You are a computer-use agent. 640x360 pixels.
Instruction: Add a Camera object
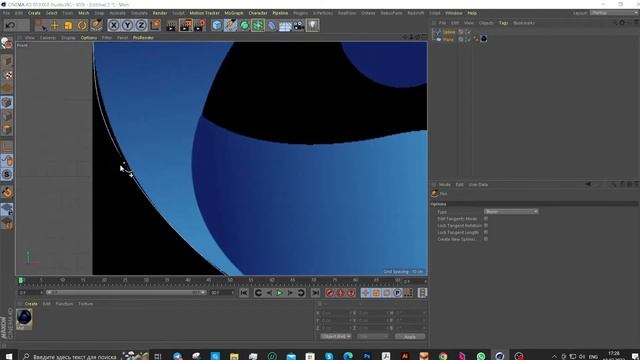coord(299,25)
